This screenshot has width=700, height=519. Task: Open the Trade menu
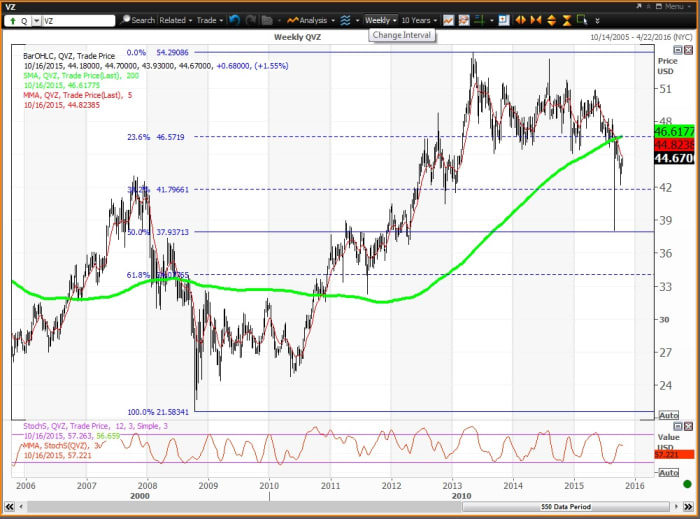click(x=210, y=20)
